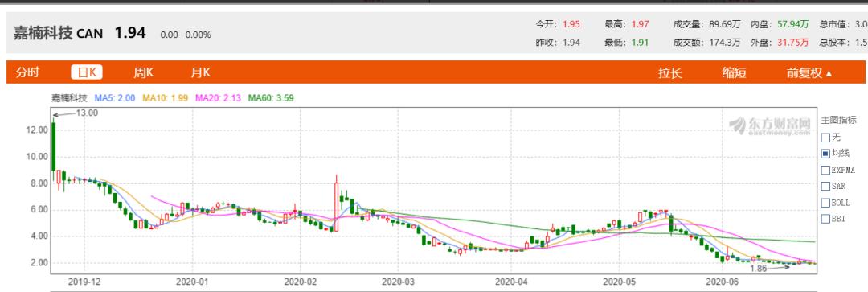Click the 拉长 button
The image size is (868, 292).
[669, 72]
